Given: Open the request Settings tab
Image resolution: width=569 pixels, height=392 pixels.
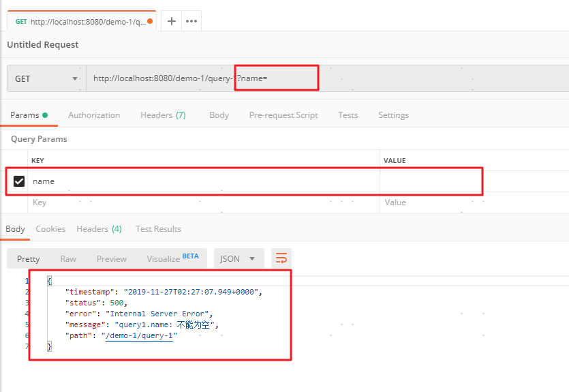Looking at the screenshot, I should click(x=393, y=115).
